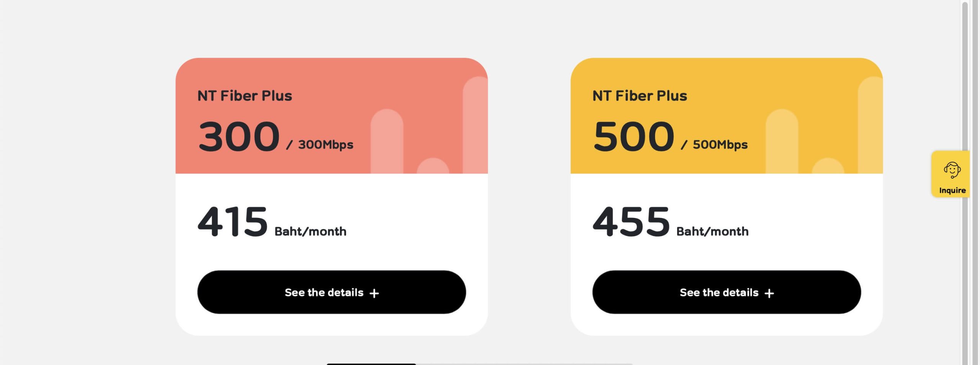Open See the details for 300Mbps plan
The height and width of the screenshot is (365, 980).
point(332,292)
